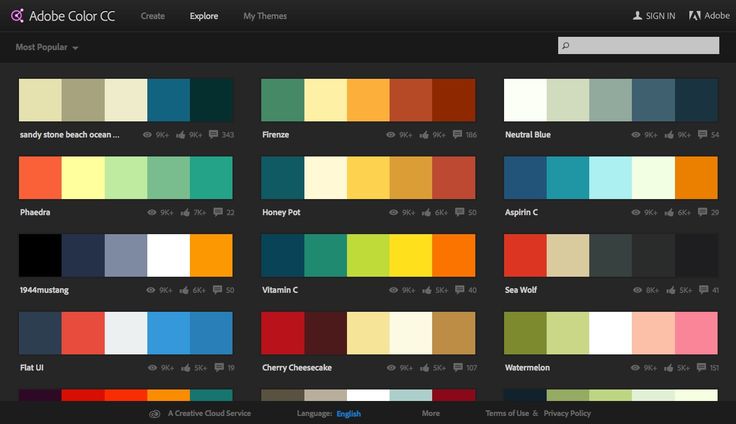Click the comment icon for Neutral Blue

703,134
